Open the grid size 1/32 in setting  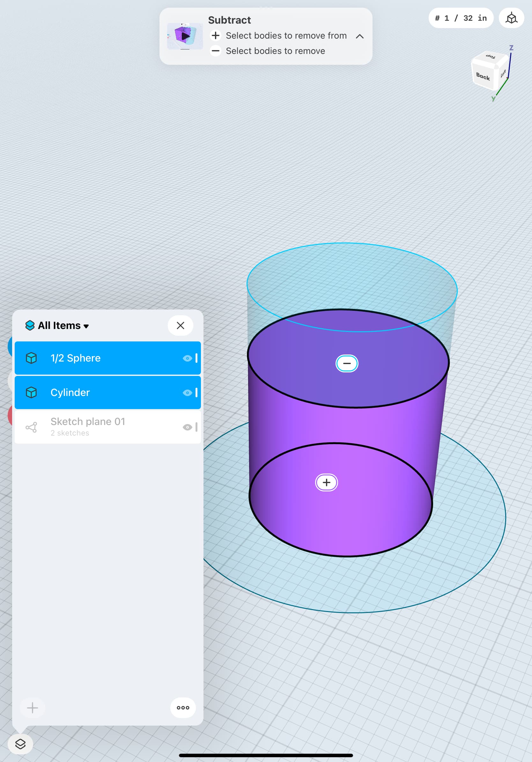click(x=461, y=18)
